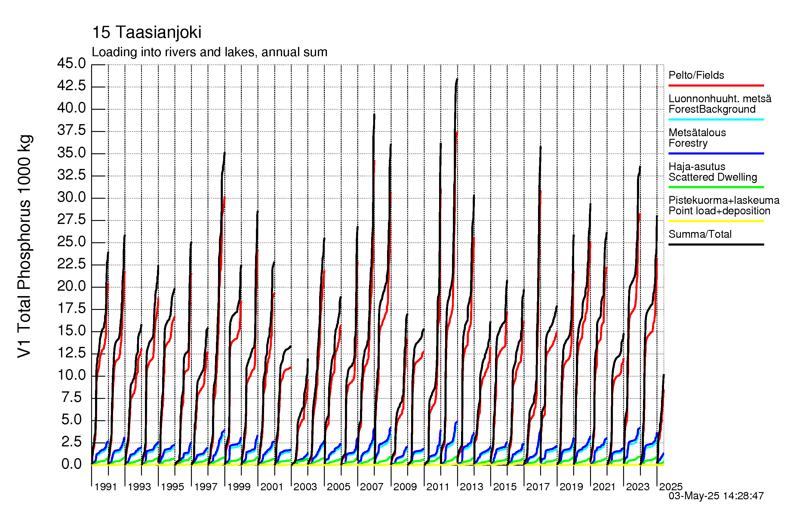Image resolution: width=812 pixels, height=511 pixels.
Task: Click the x-axis year label 2019
Action: tap(571, 487)
